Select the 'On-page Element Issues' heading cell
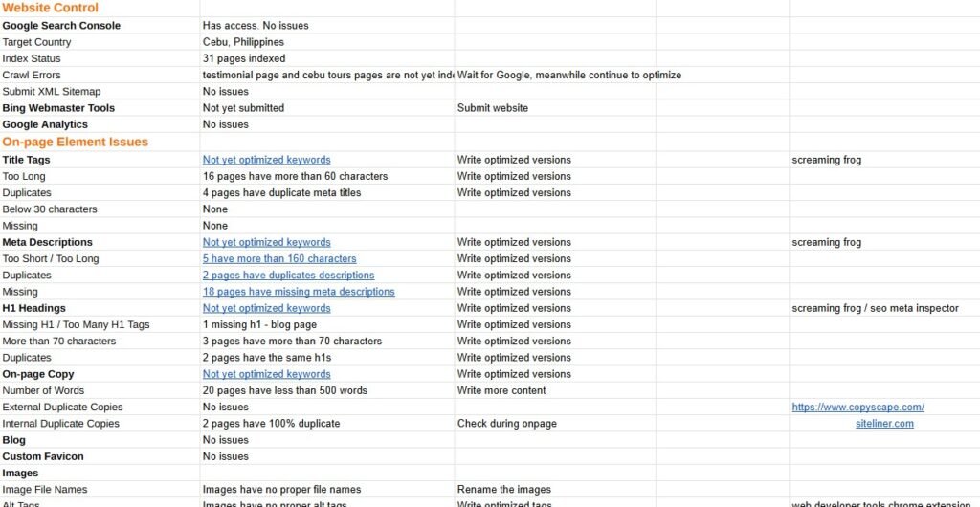This screenshot has width=980, height=507. pos(100,142)
